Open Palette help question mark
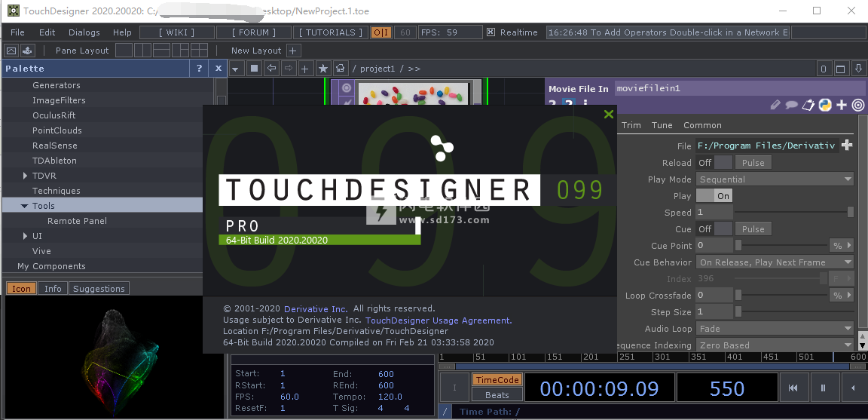Screen dimensions: 868x420 199,69
